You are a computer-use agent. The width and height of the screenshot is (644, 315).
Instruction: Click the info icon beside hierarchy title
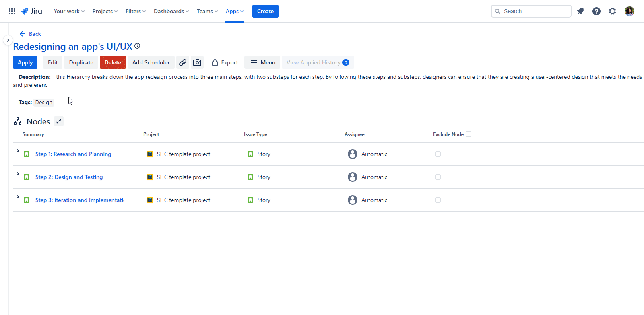[x=137, y=46]
